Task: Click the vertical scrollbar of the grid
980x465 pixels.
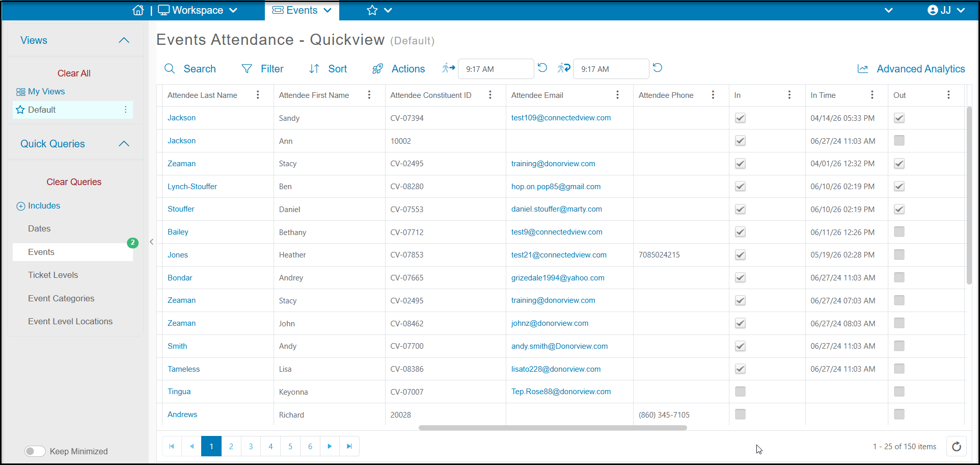Action: coord(969,195)
